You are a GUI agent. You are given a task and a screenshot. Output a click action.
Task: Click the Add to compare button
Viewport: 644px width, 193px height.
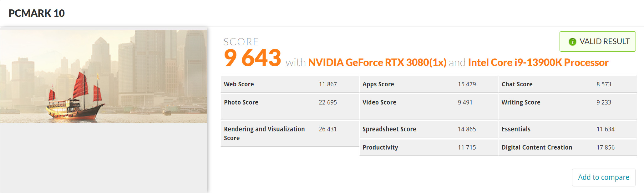[603, 177]
